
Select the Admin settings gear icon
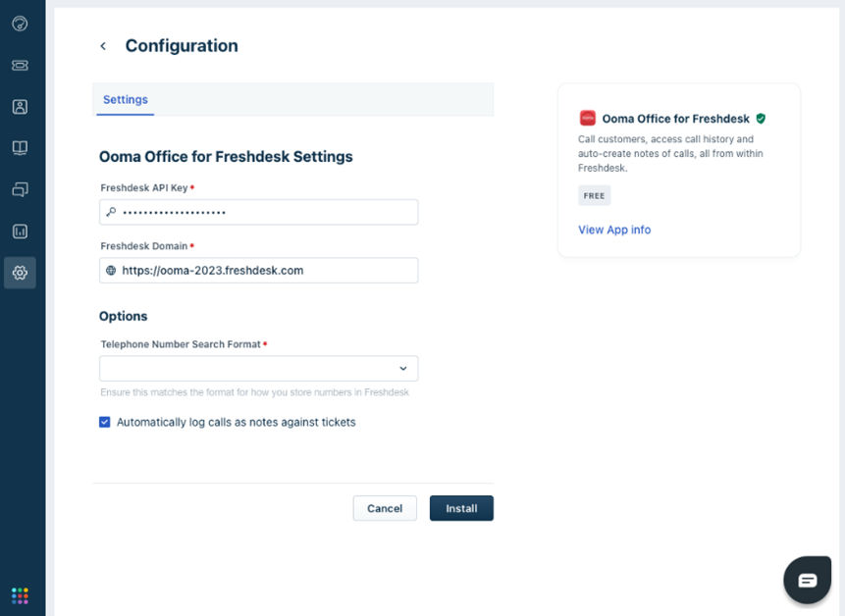click(x=20, y=273)
